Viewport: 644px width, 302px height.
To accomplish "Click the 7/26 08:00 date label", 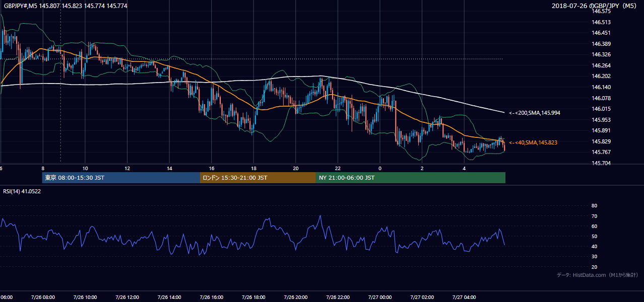I will [x=43, y=297].
